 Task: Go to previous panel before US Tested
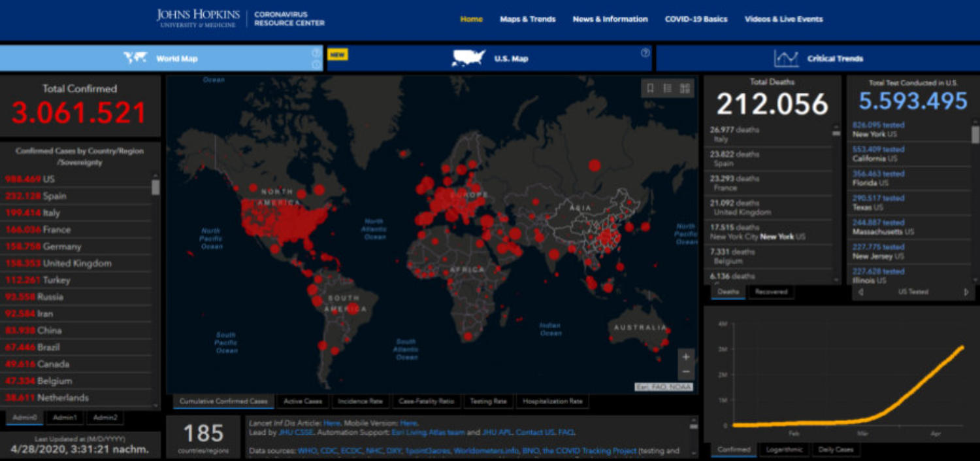point(860,292)
